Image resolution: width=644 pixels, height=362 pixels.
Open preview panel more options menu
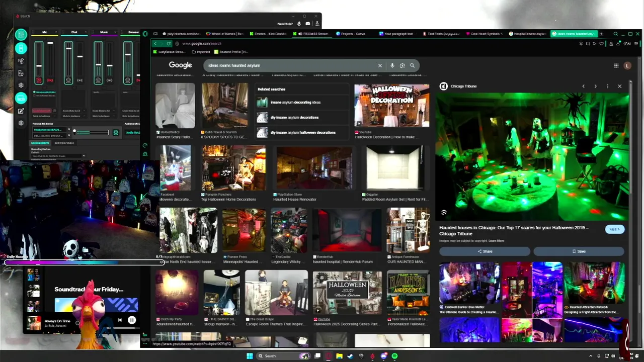(607, 86)
